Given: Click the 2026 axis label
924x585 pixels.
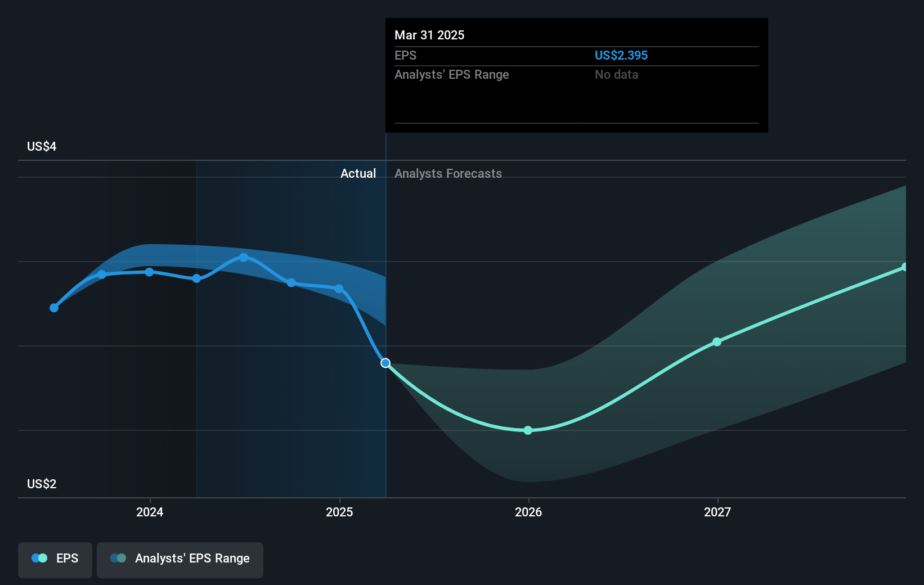Looking at the screenshot, I should [528, 512].
